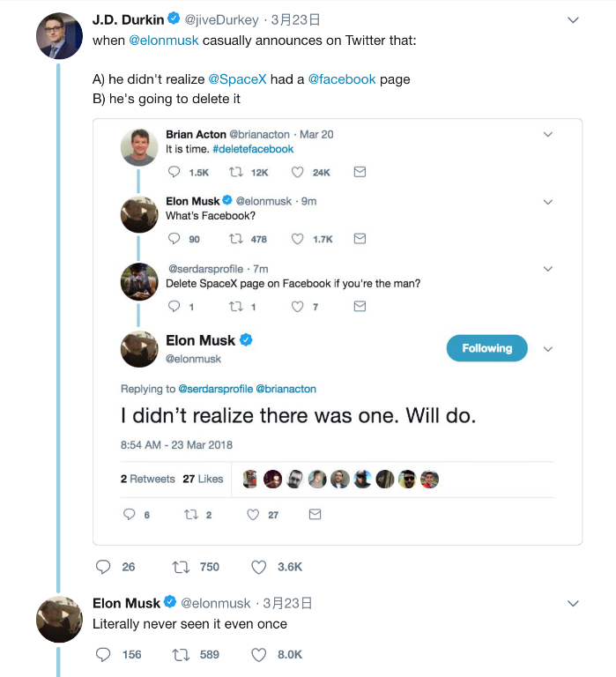Like Brian Acton's #deletefacebook tweet

(x=298, y=173)
